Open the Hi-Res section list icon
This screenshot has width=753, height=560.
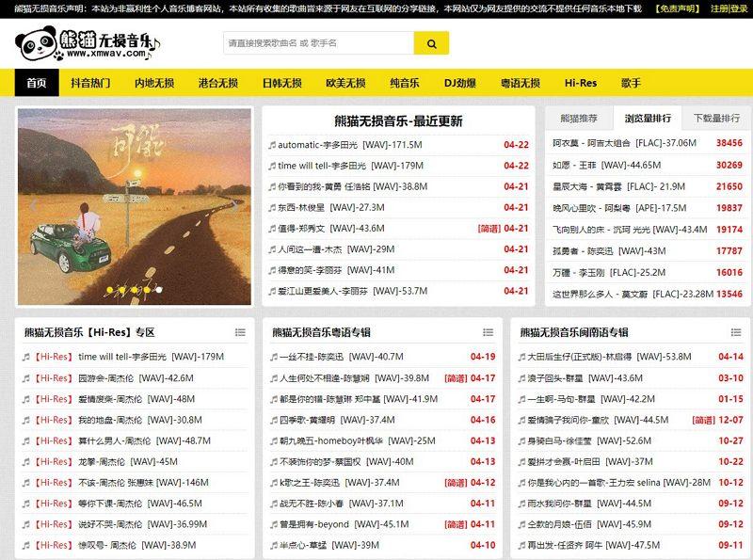(x=240, y=332)
